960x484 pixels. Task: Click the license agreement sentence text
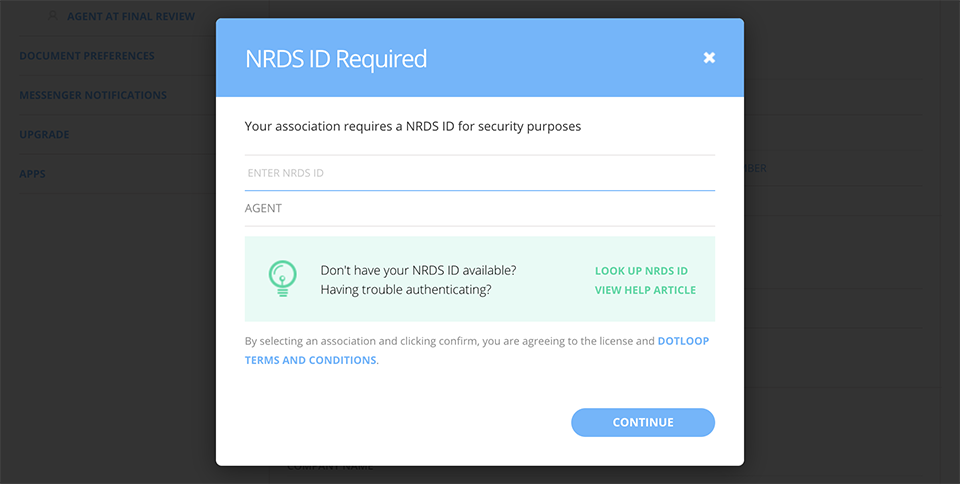click(449, 341)
